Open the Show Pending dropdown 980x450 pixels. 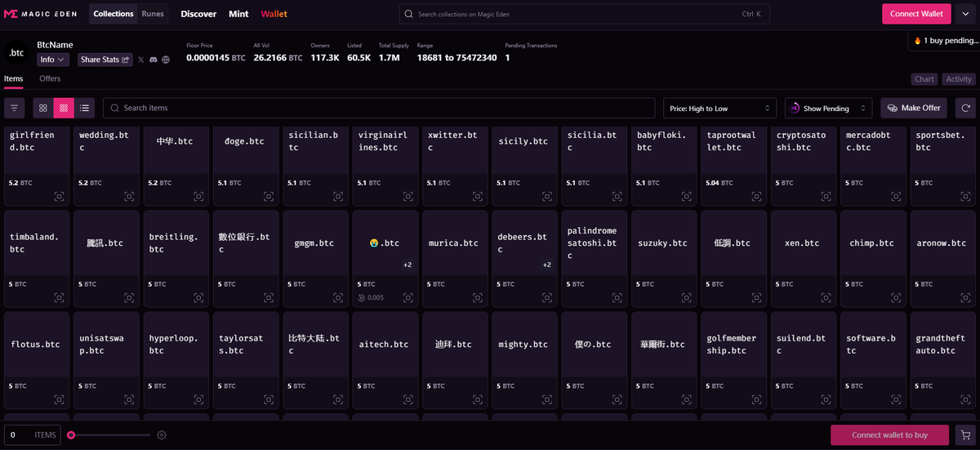point(829,108)
